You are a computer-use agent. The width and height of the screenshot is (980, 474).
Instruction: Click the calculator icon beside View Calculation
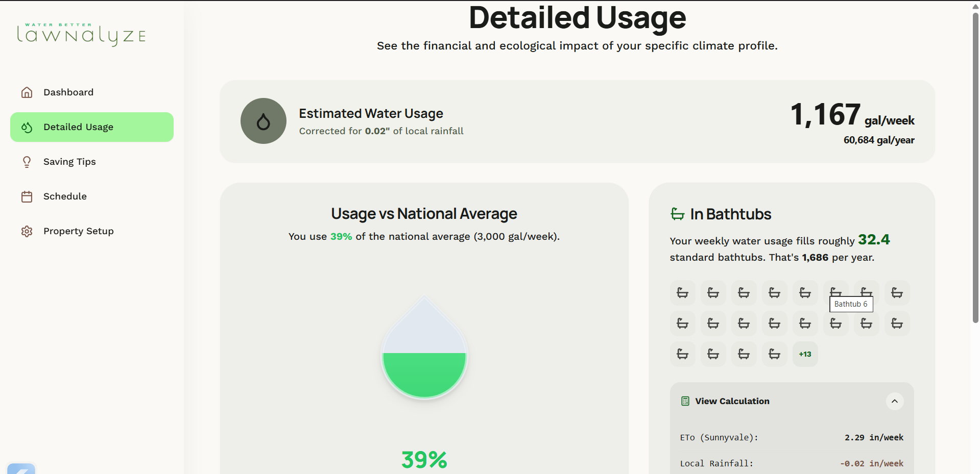[685, 401]
